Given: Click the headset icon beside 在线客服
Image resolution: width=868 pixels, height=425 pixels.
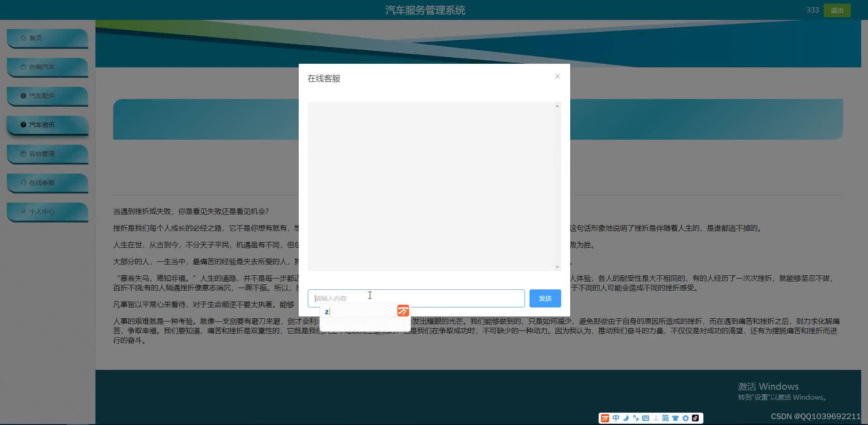Looking at the screenshot, I should tap(24, 183).
